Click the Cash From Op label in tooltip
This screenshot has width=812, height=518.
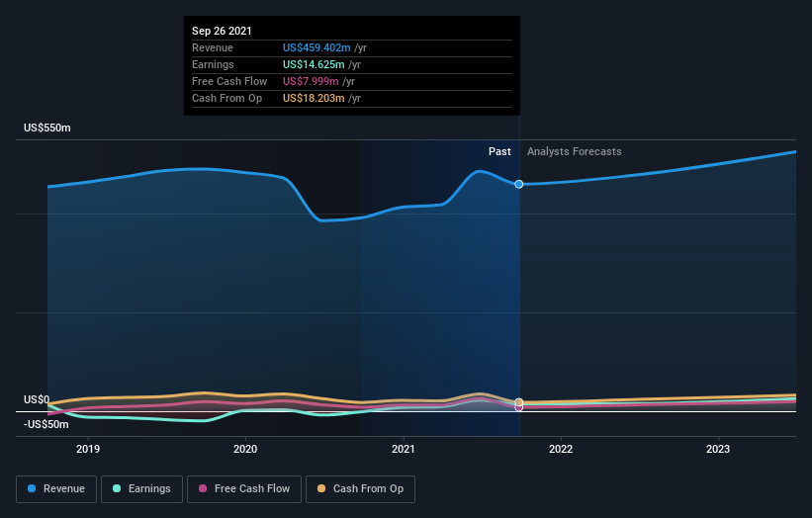coord(226,98)
